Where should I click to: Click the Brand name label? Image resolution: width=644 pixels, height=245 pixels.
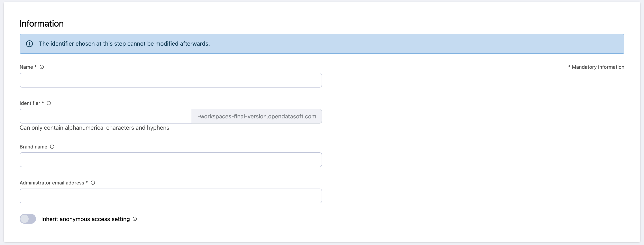(33, 147)
